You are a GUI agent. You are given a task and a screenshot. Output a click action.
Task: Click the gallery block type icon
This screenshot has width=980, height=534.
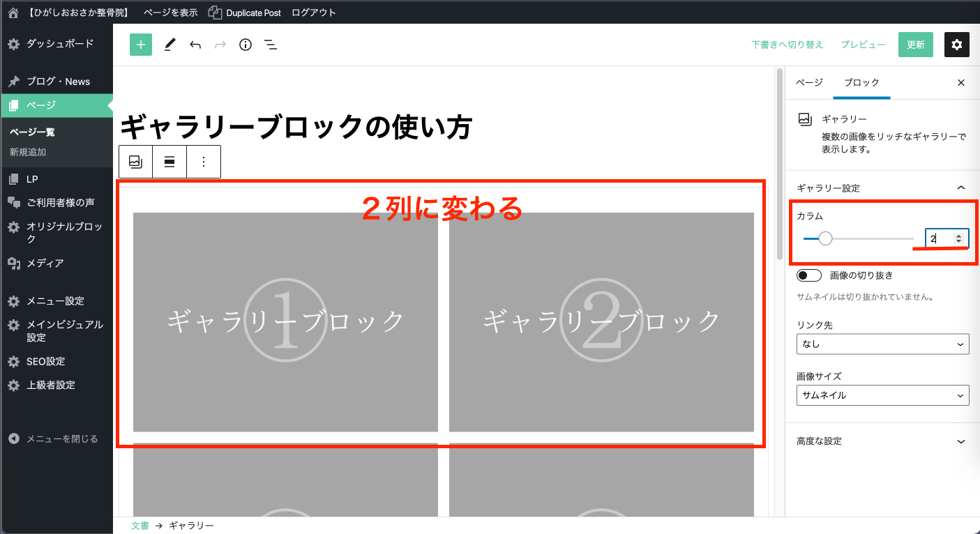[x=135, y=162]
